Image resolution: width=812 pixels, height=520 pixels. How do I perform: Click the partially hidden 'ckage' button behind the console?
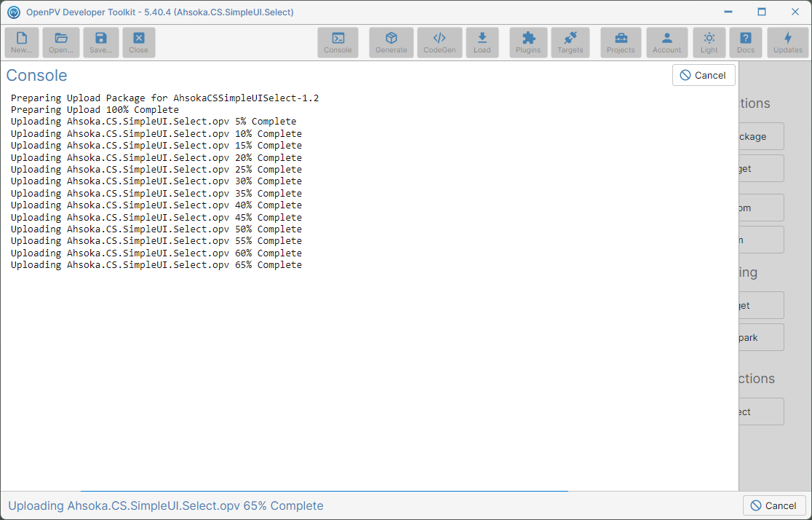[761, 136]
